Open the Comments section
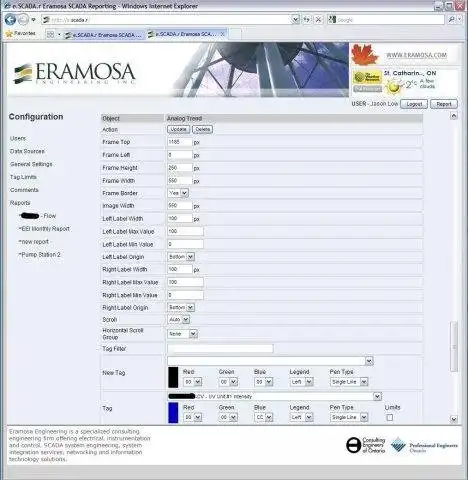 pyautogui.click(x=24, y=190)
